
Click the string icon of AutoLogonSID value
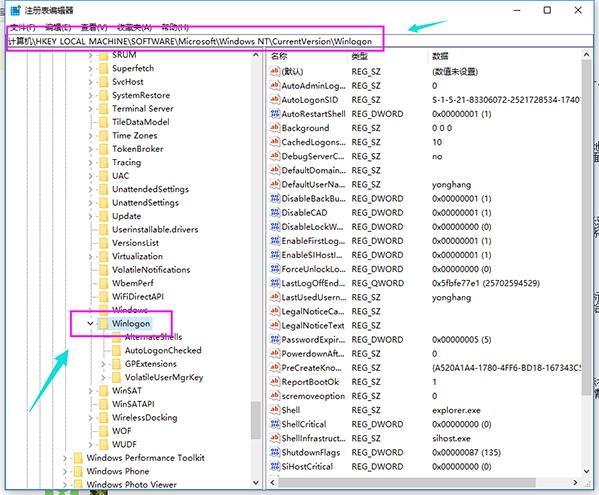point(274,100)
